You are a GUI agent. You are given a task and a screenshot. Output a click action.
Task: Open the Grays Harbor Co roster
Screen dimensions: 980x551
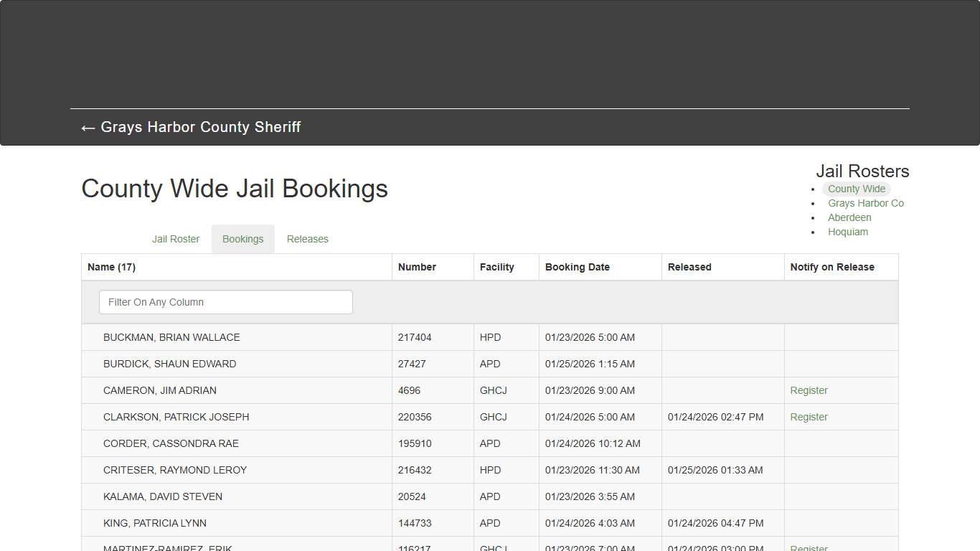pyautogui.click(x=866, y=203)
